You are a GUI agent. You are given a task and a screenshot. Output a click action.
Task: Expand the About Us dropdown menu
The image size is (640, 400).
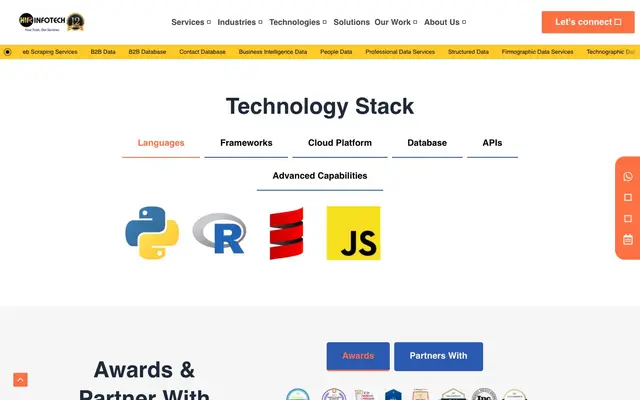point(445,22)
